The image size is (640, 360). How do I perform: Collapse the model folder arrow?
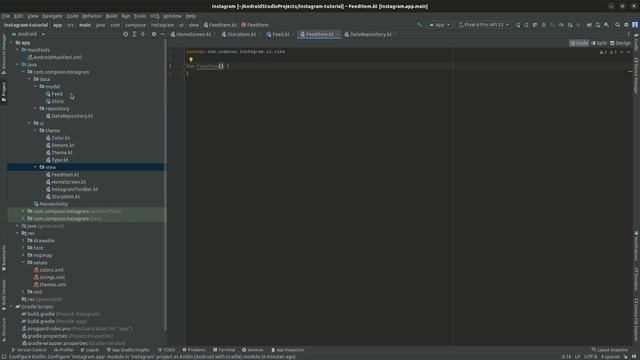click(36, 87)
